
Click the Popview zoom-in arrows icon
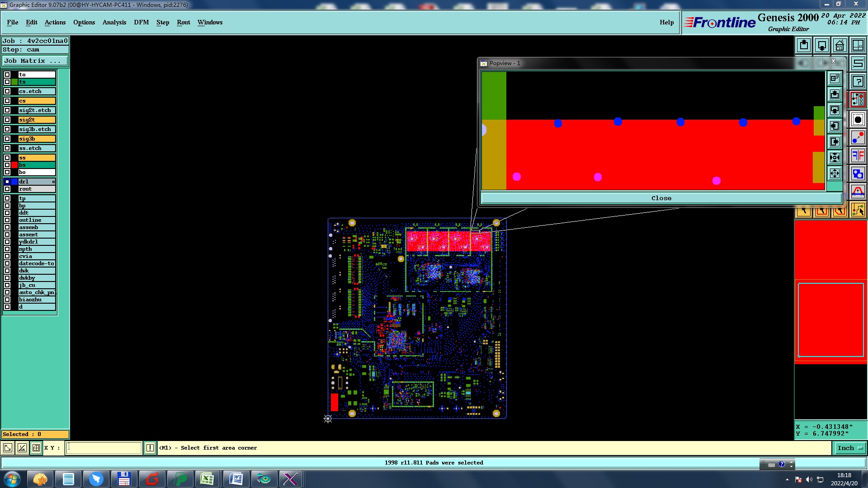tap(835, 157)
